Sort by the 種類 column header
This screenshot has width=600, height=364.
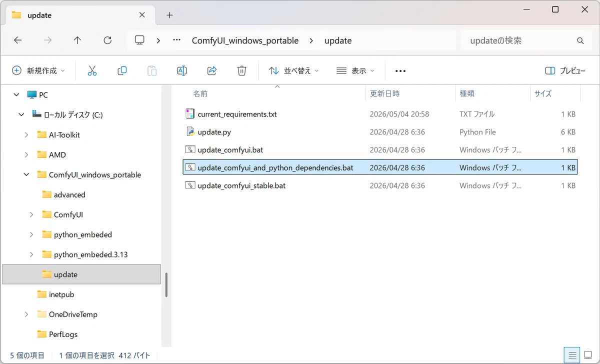(467, 93)
